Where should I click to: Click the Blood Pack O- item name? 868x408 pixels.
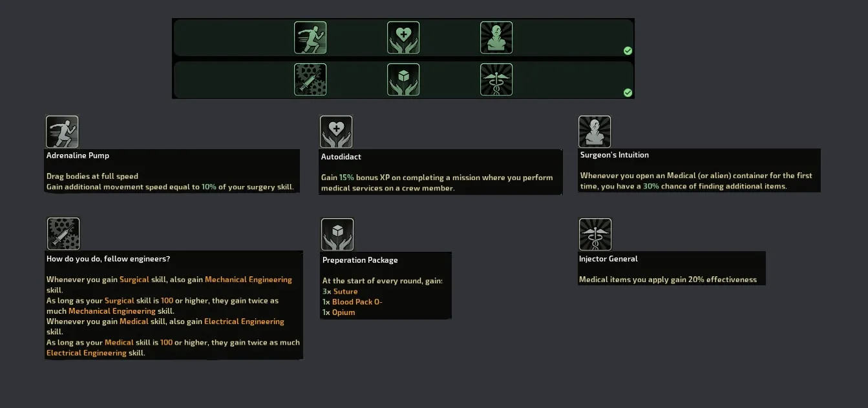[x=357, y=302]
